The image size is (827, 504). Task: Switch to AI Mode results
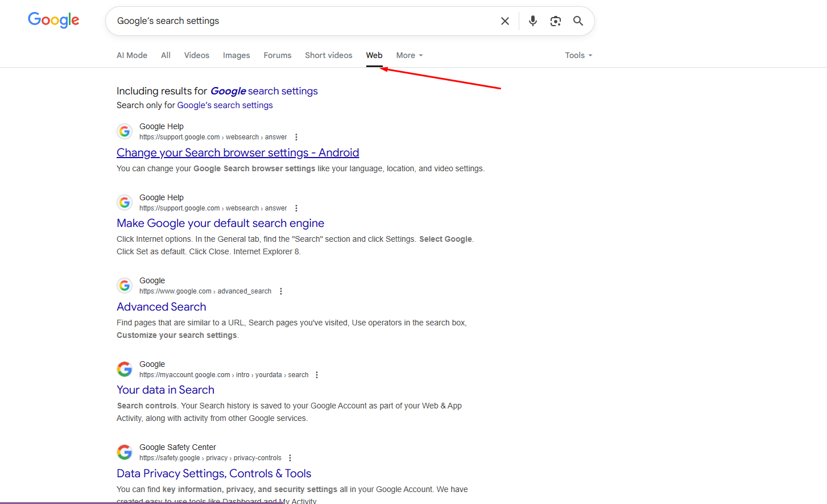tap(131, 55)
